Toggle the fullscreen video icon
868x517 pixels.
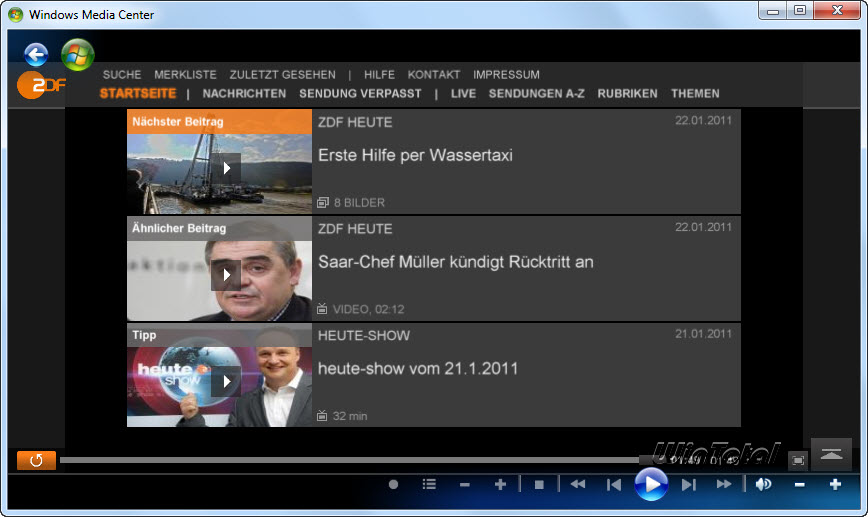tap(797, 460)
